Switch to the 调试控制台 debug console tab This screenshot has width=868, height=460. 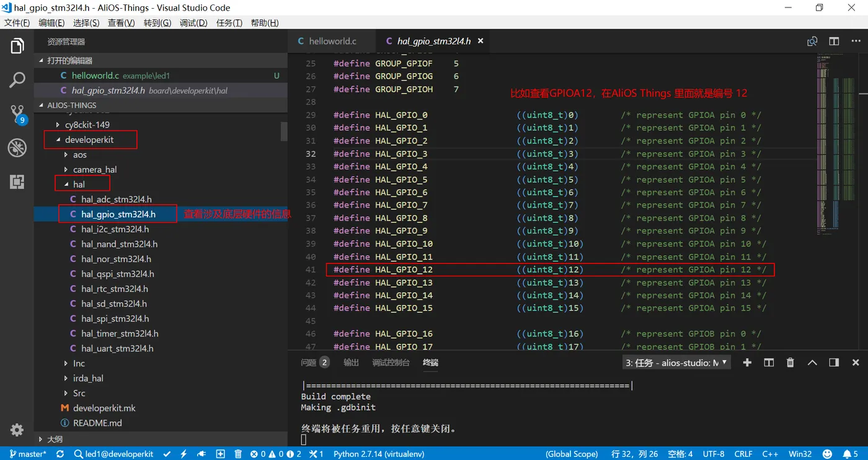pos(391,363)
